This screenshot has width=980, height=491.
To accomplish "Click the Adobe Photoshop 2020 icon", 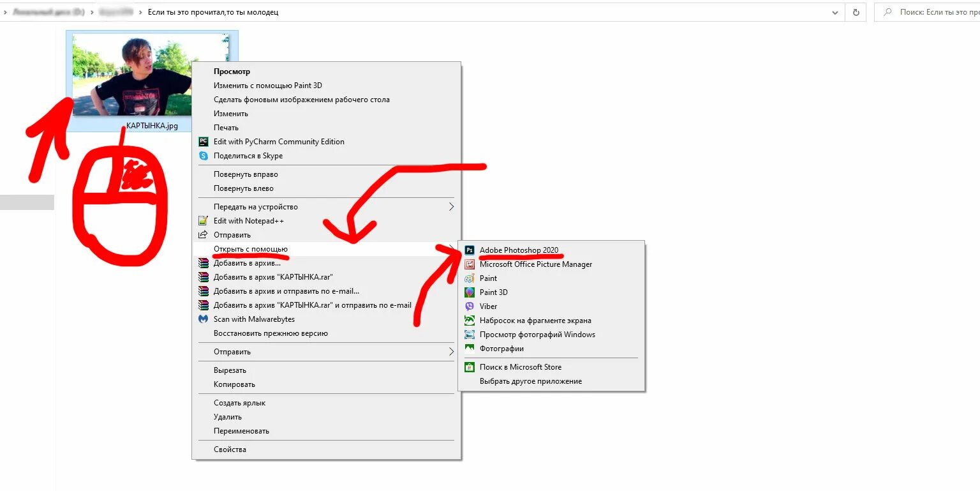I will [x=470, y=250].
